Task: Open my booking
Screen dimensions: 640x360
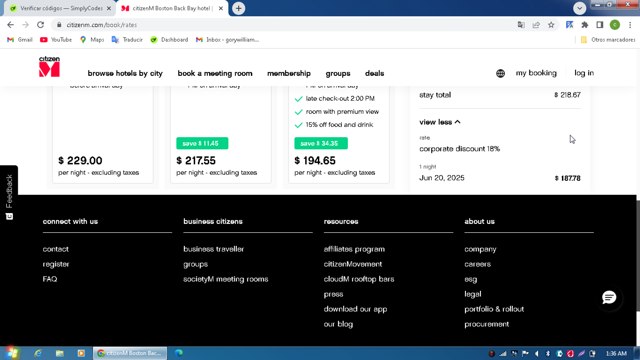Action: click(536, 73)
